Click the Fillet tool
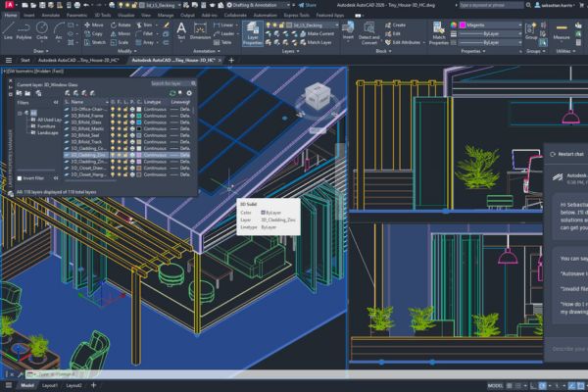This screenshot has height=392, width=588. coord(144,33)
